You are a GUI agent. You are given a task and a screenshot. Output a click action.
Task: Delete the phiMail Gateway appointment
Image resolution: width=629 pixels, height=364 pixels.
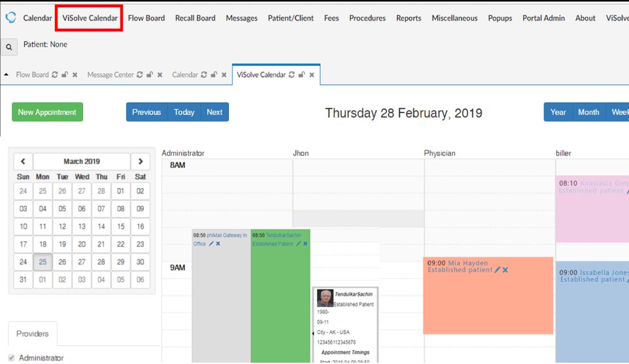[x=218, y=244]
